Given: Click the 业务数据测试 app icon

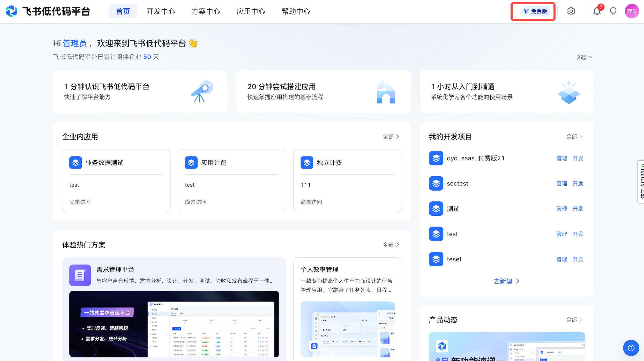Looking at the screenshot, I should click(x=76, y=163).
